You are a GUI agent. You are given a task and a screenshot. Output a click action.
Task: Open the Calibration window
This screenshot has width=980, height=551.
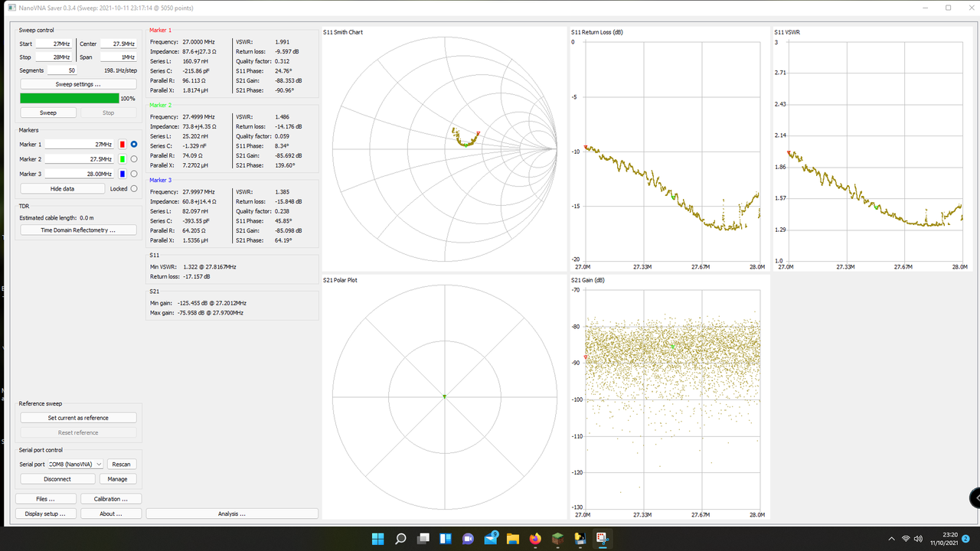111,499
